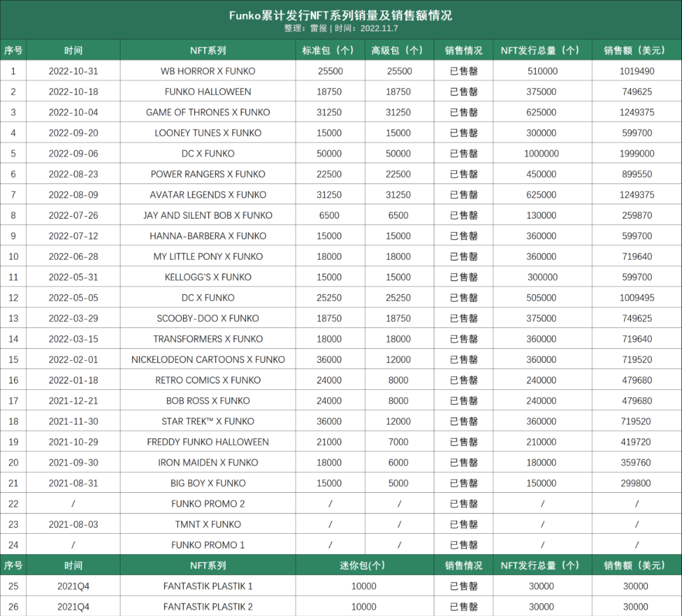
Task: Click the 'FUNKO PROMO 2' cell
Action: (x=208, y=504)
